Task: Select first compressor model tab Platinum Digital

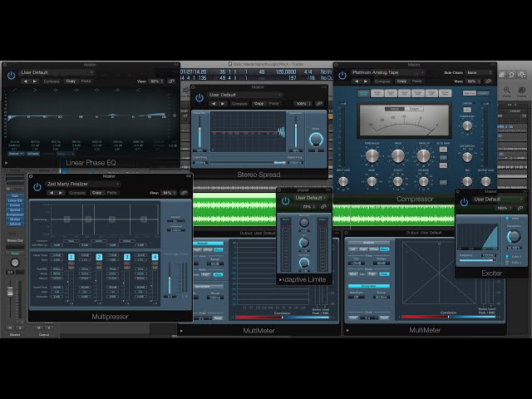Action: [363, 93]
